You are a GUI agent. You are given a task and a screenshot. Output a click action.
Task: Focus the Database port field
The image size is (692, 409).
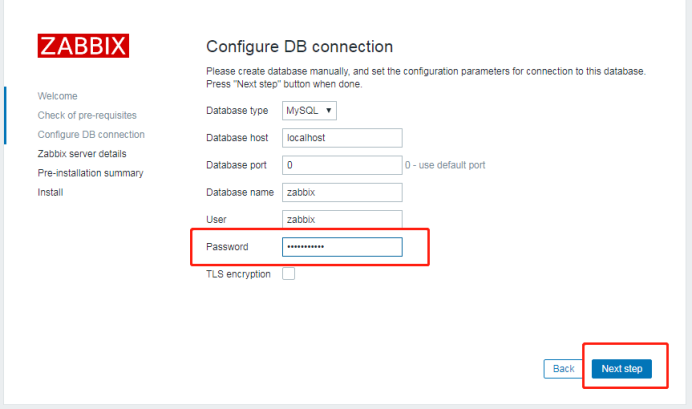point(342,165)
